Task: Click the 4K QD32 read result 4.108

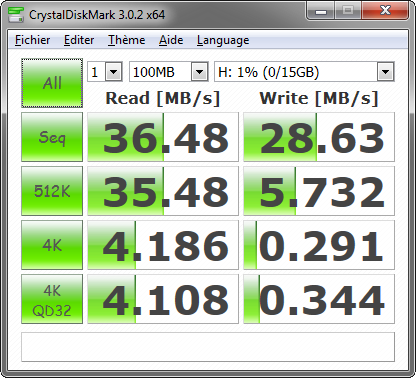Action: tap(163, 299)
